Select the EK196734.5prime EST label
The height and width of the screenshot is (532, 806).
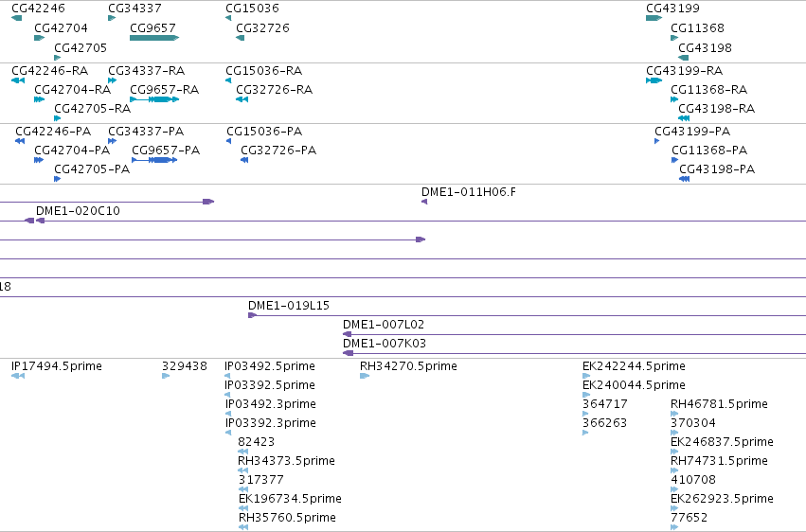[x=290, y=499]
